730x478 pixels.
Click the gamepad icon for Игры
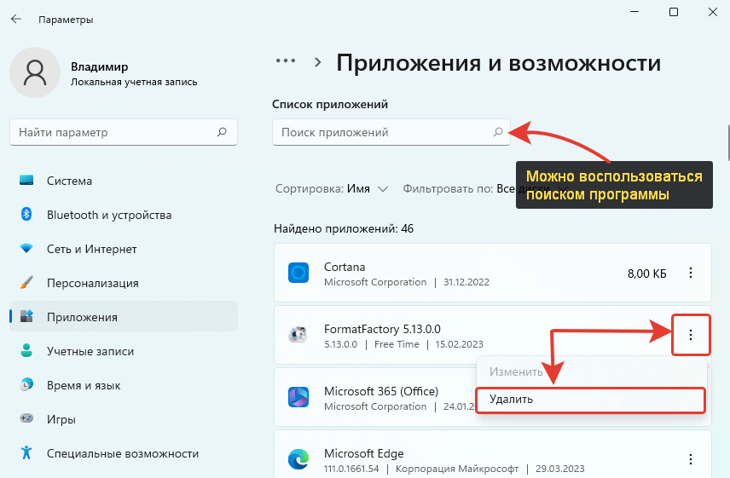27,418
